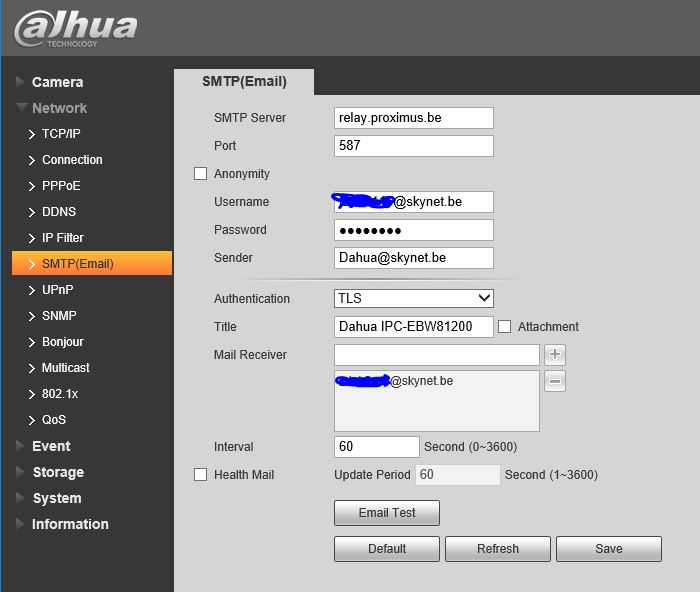Expand the Camera section in sidebar
This screenshot has height=592, width=700.
tap(57, 82)
